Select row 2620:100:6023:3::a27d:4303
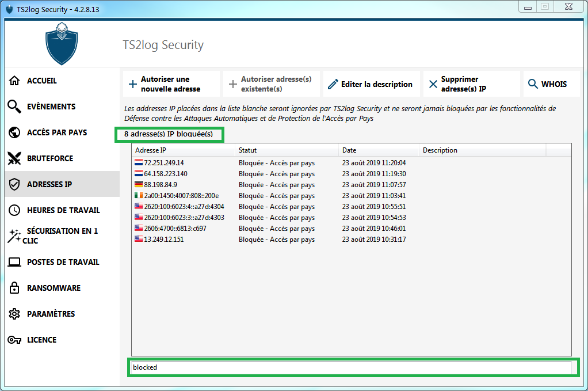Viewport: 588px width, 391px height. point(352,217)
